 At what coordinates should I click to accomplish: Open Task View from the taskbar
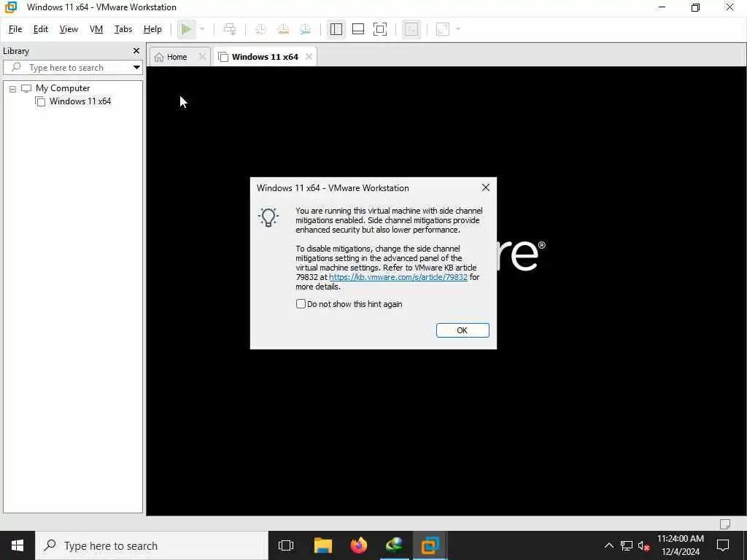coord(286,545)
